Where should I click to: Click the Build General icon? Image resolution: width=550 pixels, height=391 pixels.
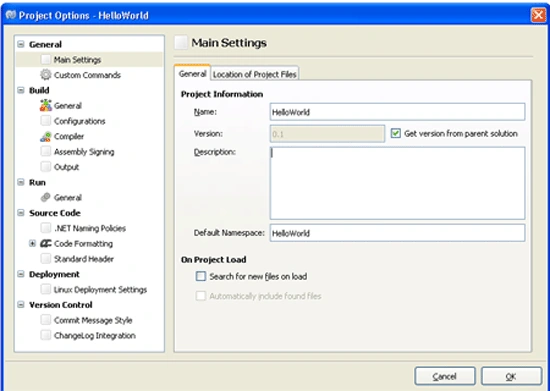(x=46, y=105)
